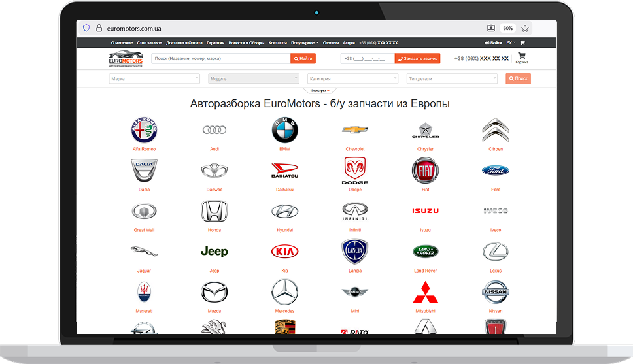Open the Модель dropdown
Viewport: 633px width, 364px height.
click(x=254, y=78)
